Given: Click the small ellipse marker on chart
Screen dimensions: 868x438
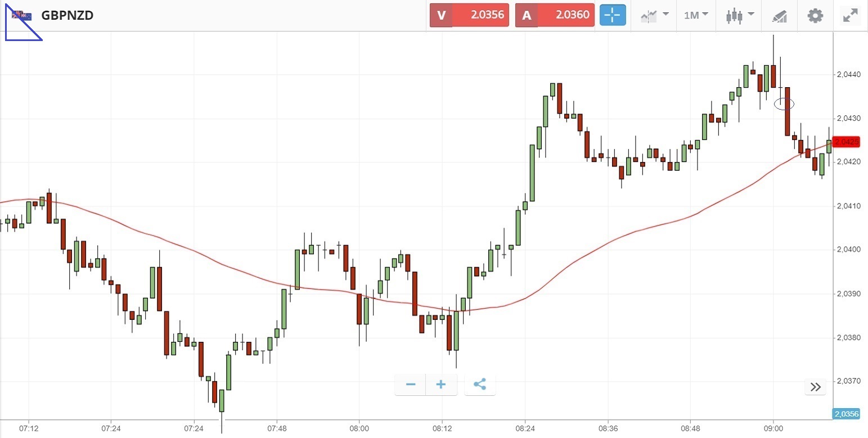Looking at the screenshot, I should click(x=784, y=103).
